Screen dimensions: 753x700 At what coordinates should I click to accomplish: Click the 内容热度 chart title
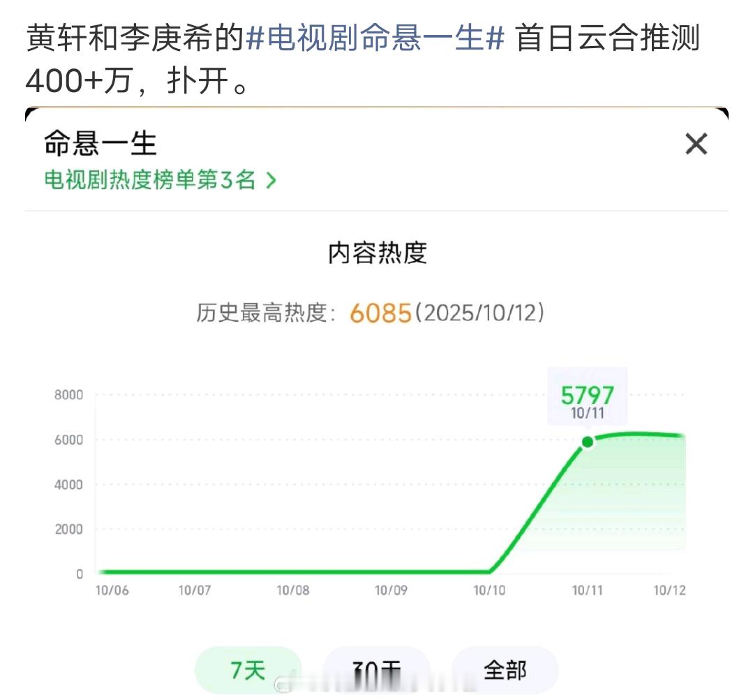378,253
